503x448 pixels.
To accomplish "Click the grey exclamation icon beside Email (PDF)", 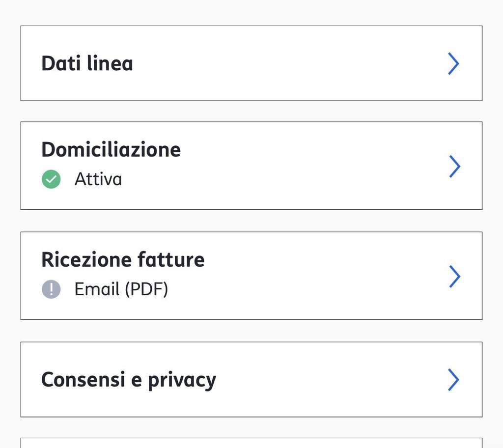I will [x=51, y=290].
